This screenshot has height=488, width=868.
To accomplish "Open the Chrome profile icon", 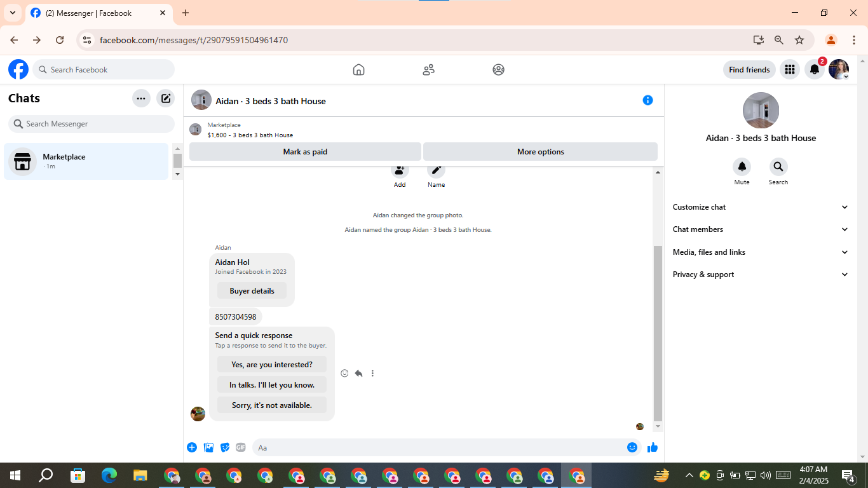I will pyautogui.click(x=831, y=40).
